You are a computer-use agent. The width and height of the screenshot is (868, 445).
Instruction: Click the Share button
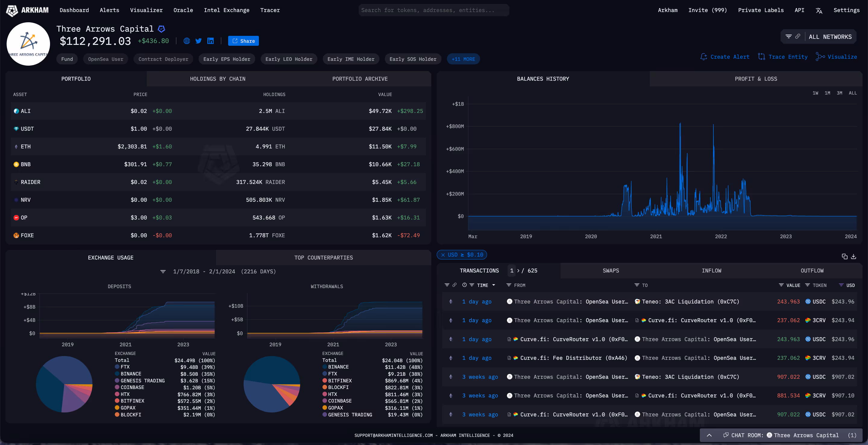click(243, 41)
